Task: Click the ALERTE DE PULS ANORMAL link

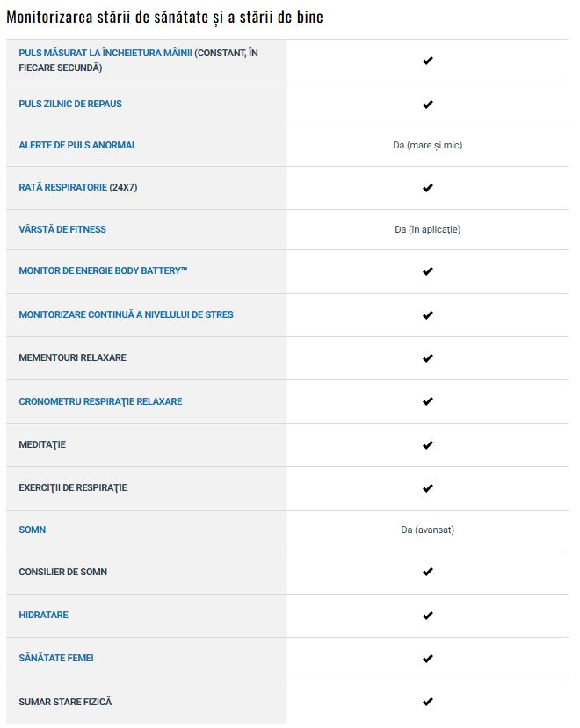Action: (x=77, y=145)
